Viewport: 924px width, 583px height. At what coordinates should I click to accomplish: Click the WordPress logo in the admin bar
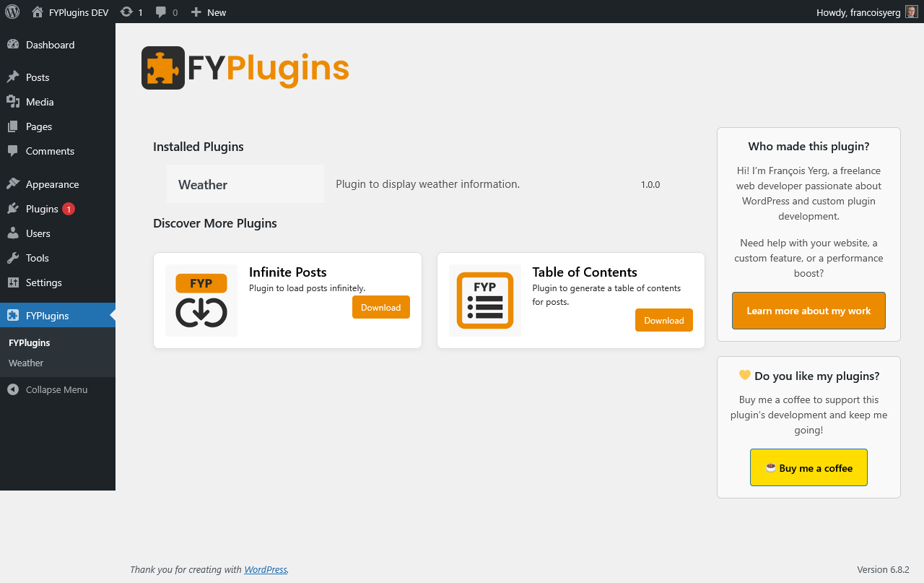click(x=12, y=12)
